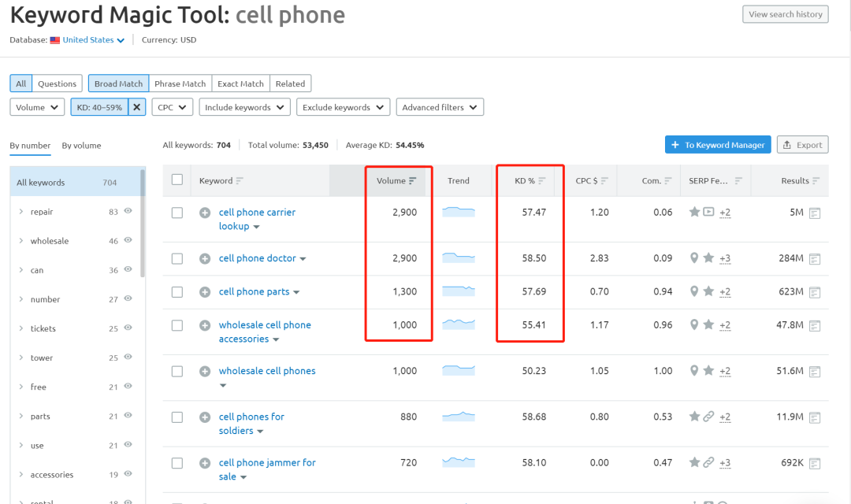Viewport: 851px width, 504px height.
Task: Click the Export button
Action: 802,145
